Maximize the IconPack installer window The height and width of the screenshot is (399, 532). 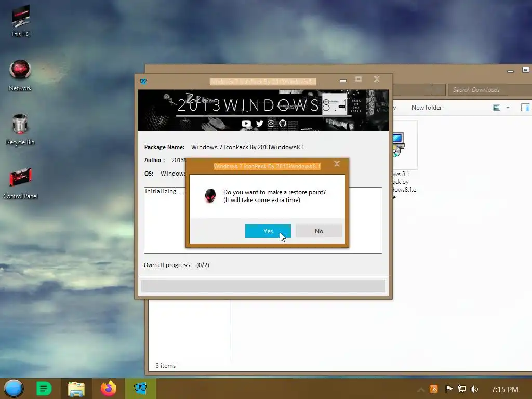[358, 79]
